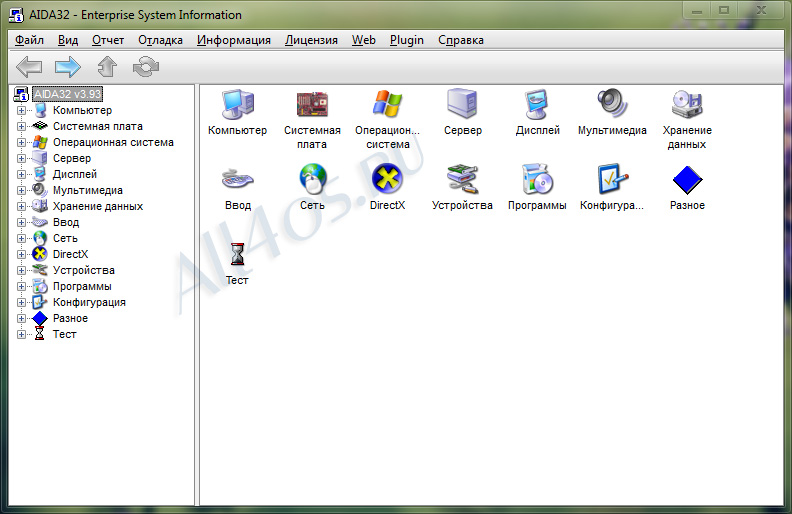Select Сеть label in the tree
Image resolution: width=792 pixels, height=514 pixels.
point(65,238)
